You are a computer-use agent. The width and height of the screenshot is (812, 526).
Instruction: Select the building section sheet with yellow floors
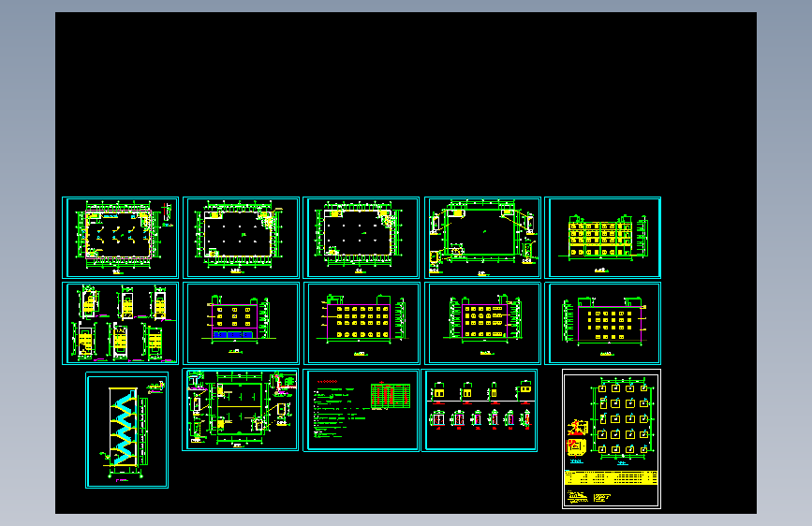tap(603, 238)
